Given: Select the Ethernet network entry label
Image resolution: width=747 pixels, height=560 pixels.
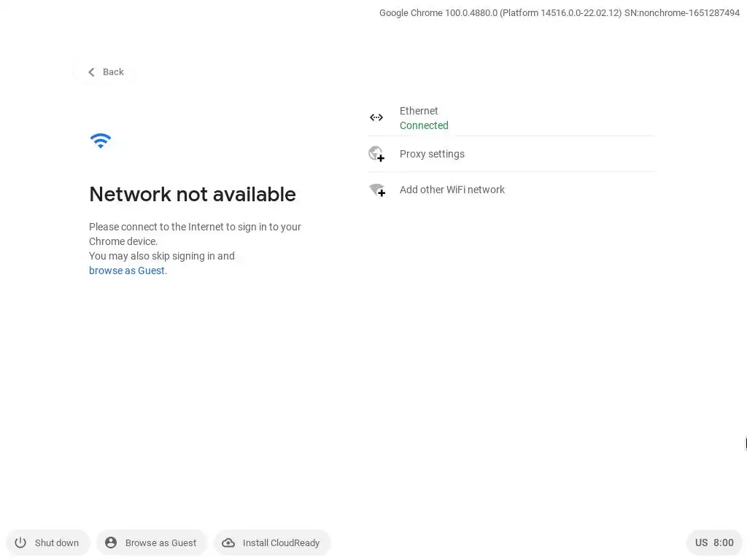Looking at the screenshot, I should [419, 111].
